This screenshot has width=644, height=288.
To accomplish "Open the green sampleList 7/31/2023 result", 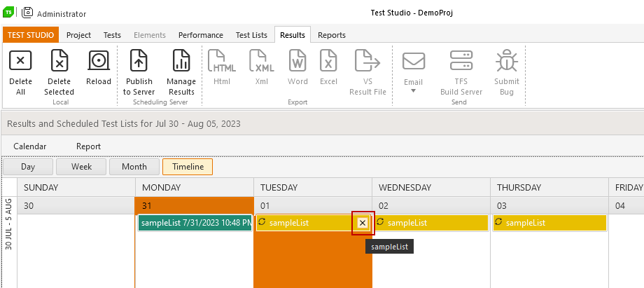I will click(x=195, y=223).
